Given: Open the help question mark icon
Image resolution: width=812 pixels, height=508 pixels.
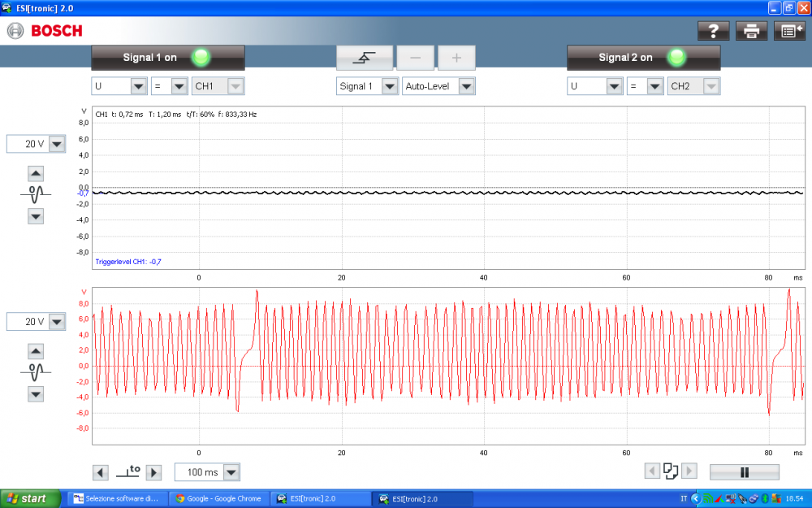Looking at the screenshot, I should pyautogui.click(x=714, y=31).
